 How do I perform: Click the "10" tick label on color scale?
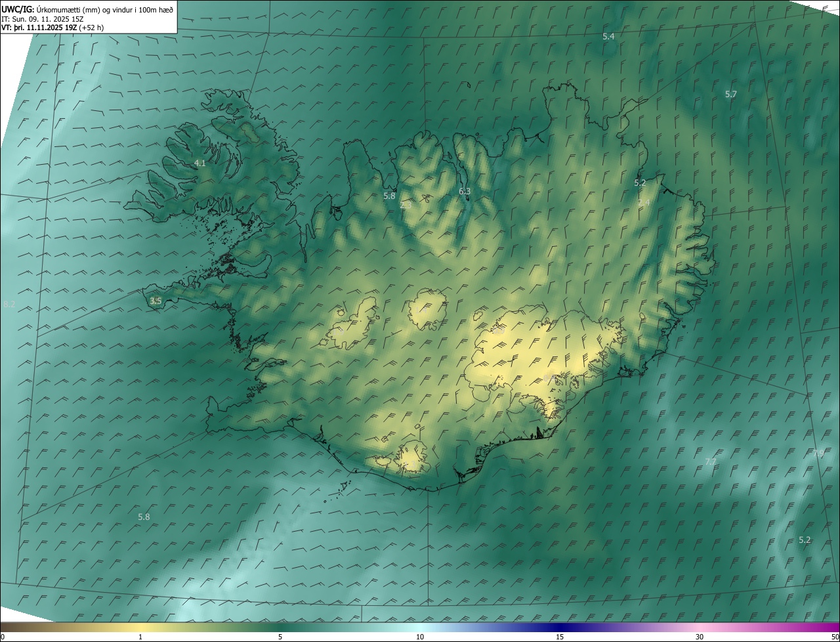420,637
